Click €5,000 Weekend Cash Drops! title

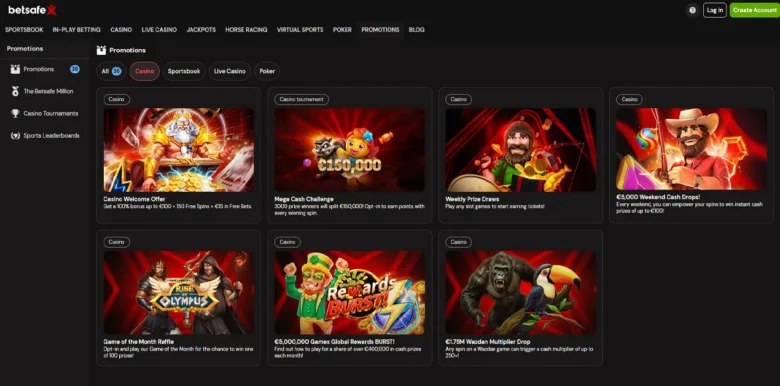(658, 197)
